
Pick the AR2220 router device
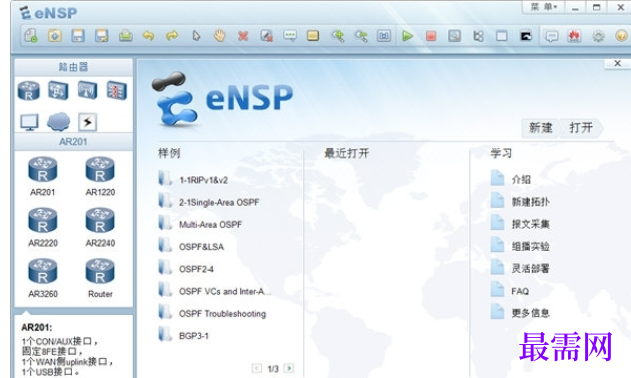tap(43, 227)
